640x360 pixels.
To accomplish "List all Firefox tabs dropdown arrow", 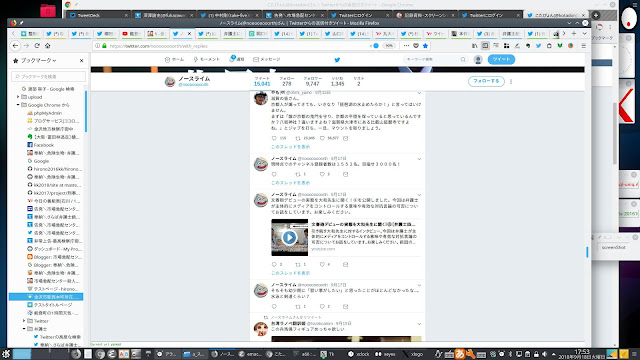I will [584, 33].
